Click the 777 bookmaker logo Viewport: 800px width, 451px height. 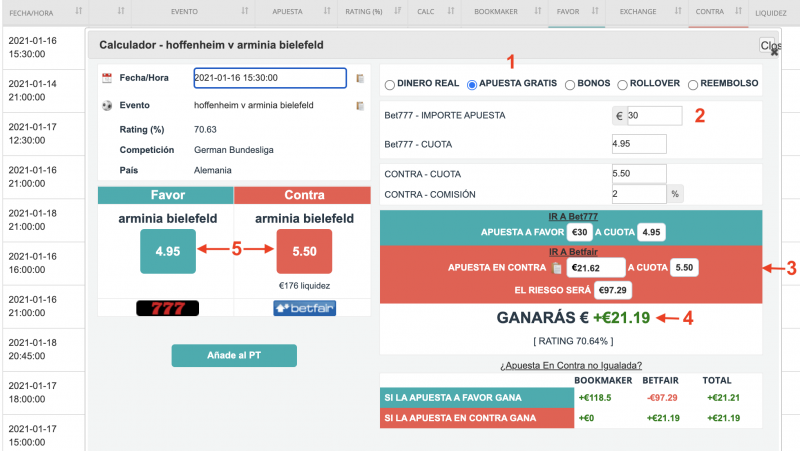click(x=166, y=307)
